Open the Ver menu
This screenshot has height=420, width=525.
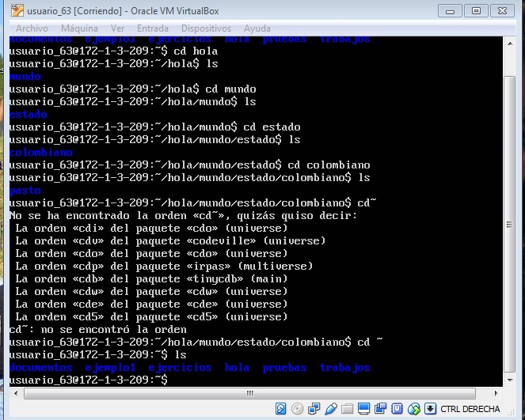(x=119, y=28)
